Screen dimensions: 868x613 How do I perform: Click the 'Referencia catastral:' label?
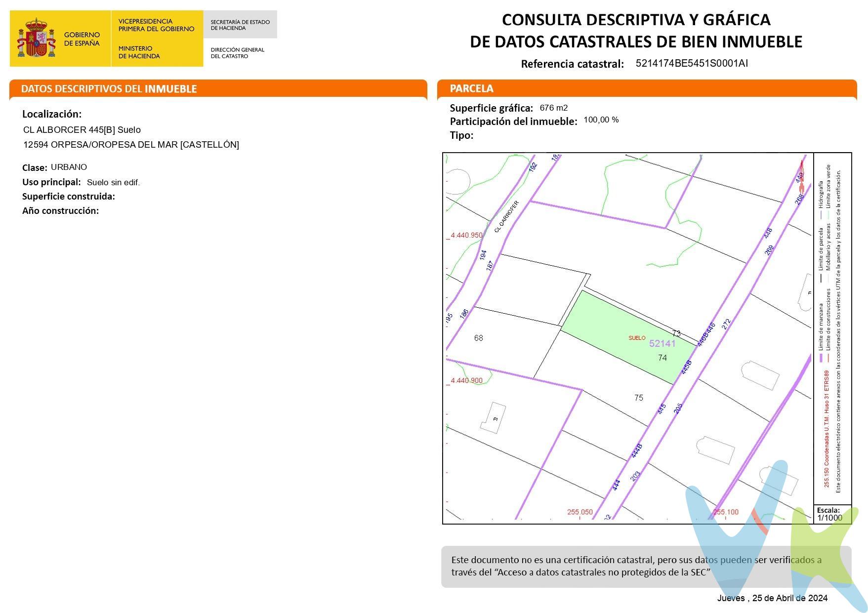[x=572, y=64]
